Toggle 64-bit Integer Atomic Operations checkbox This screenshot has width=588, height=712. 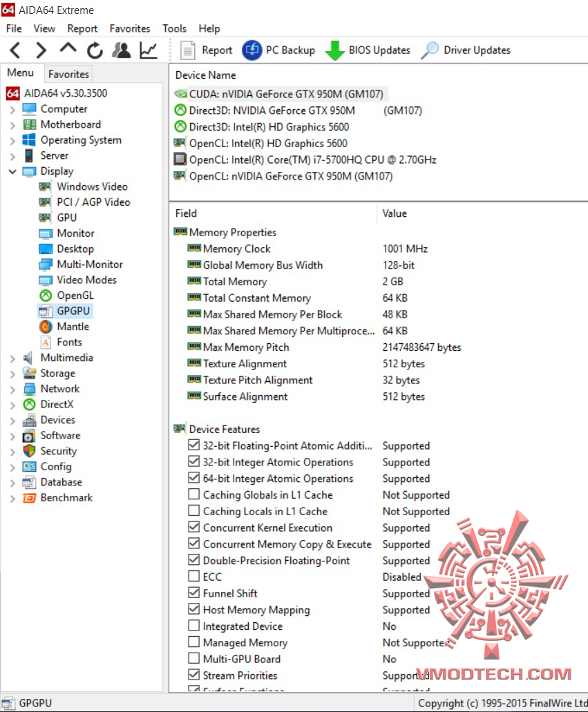pos(193,478)
